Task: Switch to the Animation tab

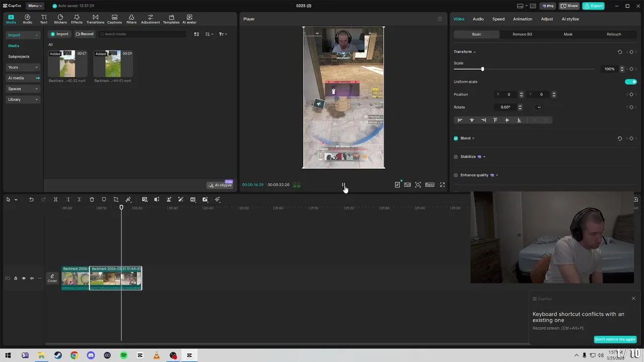Action: (x=522, y=19)
